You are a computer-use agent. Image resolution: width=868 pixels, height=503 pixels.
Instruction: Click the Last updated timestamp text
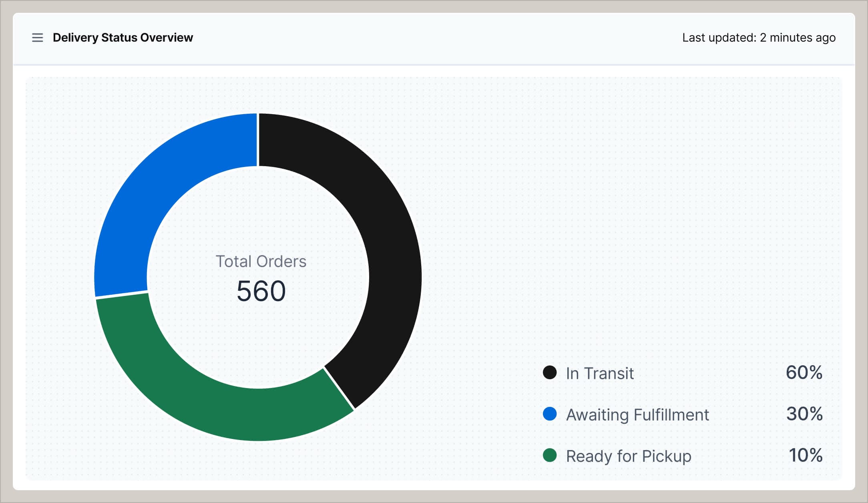pyautogui.click(x=759, y=37)
